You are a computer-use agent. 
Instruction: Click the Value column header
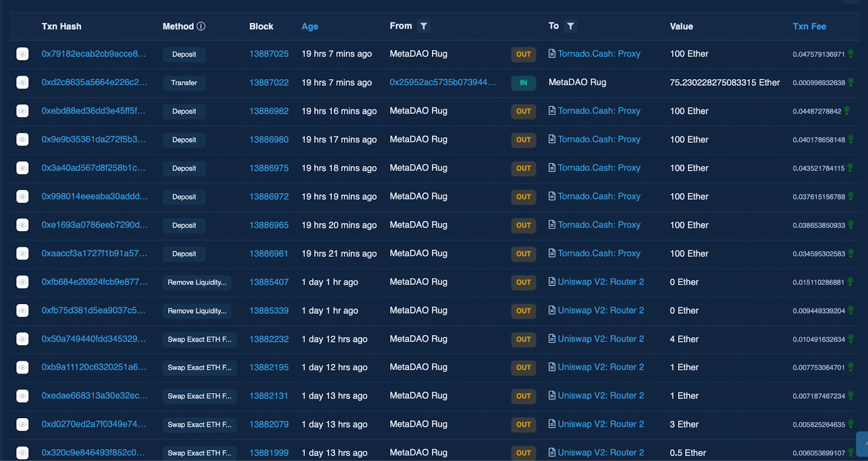pos(681,27)
